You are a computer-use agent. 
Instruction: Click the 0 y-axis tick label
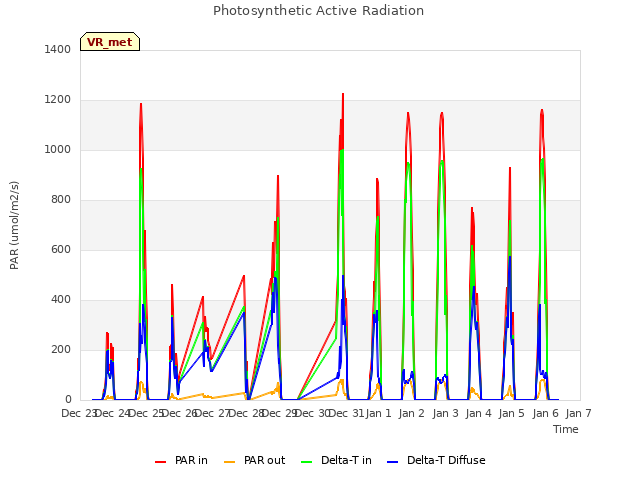point(68,400)
